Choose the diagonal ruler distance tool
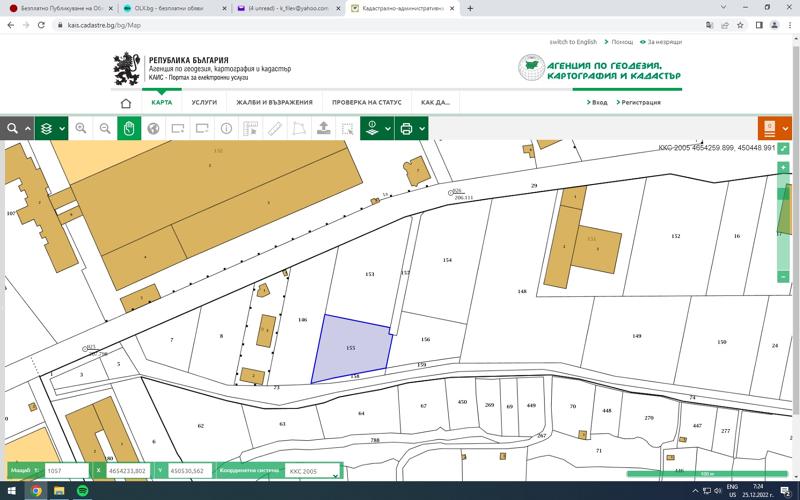 pos(274,128)
